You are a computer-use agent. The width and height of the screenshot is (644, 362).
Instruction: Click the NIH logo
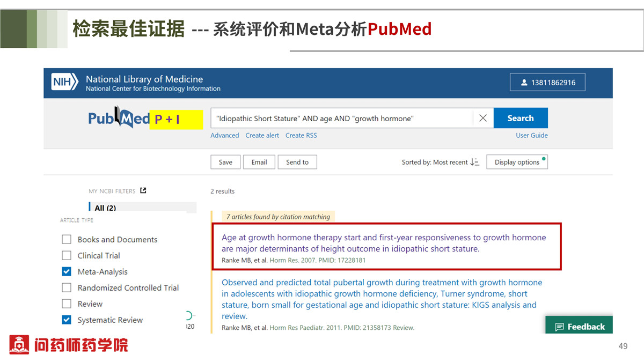point(65,82)
